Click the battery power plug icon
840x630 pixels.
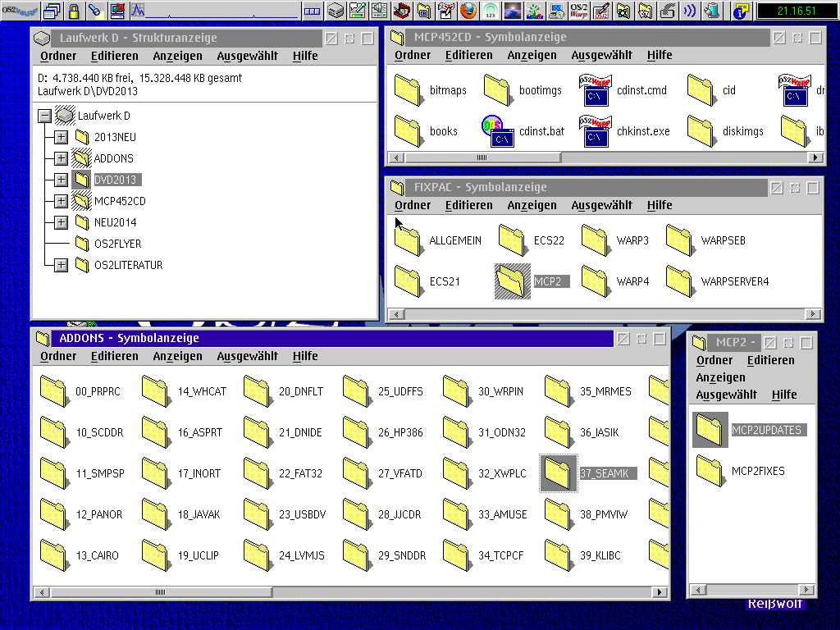711,11
